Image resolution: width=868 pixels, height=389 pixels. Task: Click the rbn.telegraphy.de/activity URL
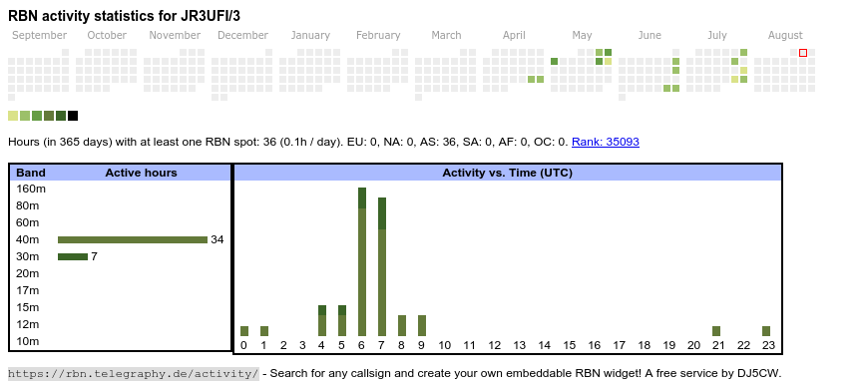tap(134, 373)
